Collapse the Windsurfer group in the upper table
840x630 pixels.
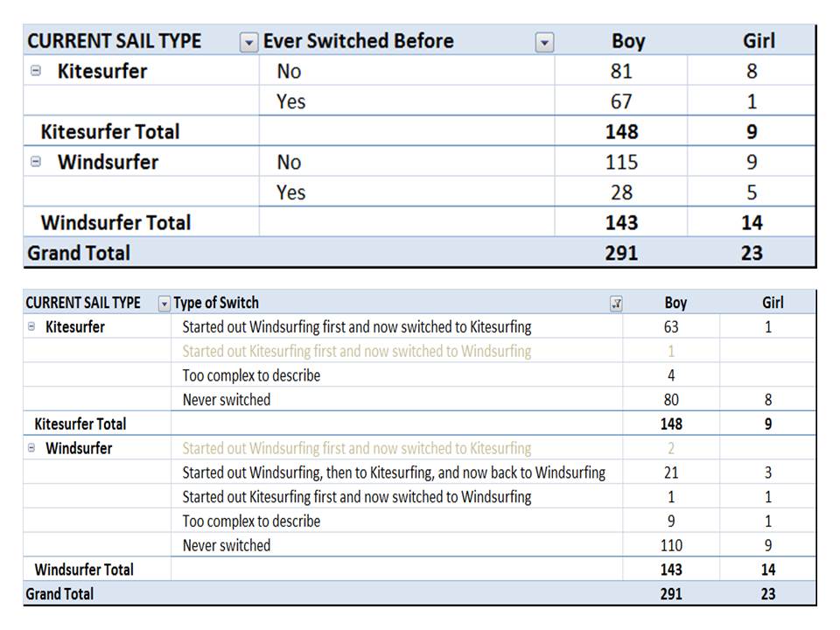(x=36, y=162)
